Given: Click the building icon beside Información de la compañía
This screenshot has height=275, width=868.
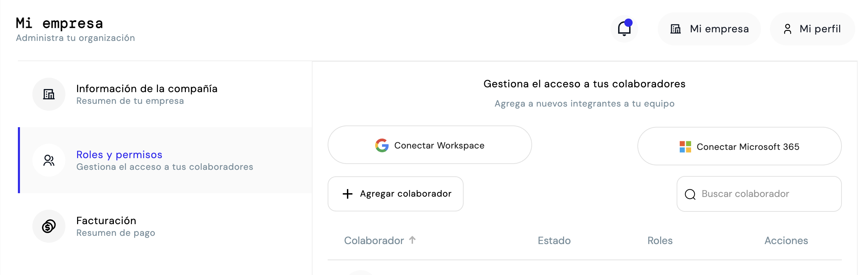Looking at the screenshot, I should [49, 94].
